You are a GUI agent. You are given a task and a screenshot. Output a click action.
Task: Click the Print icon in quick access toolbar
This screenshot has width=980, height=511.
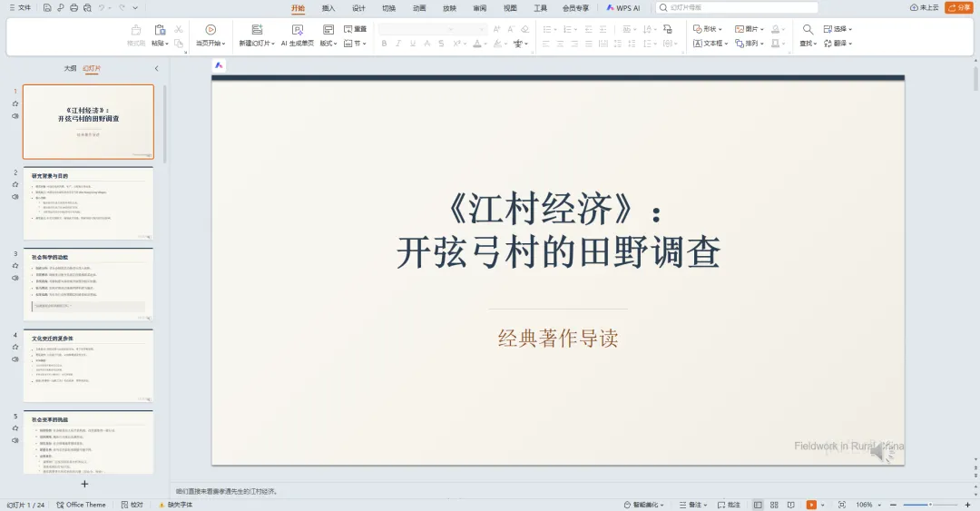[73, 7]
